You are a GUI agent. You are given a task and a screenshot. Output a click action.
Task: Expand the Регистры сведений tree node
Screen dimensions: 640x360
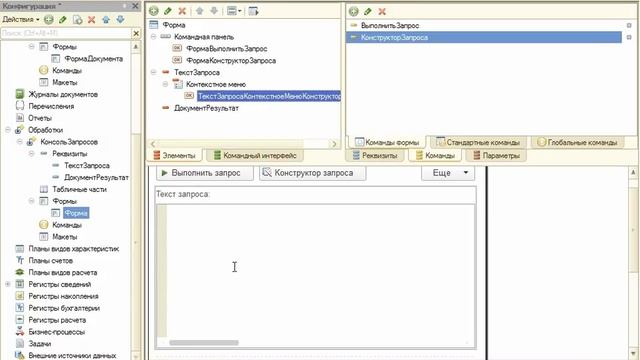tap(8, 284)
